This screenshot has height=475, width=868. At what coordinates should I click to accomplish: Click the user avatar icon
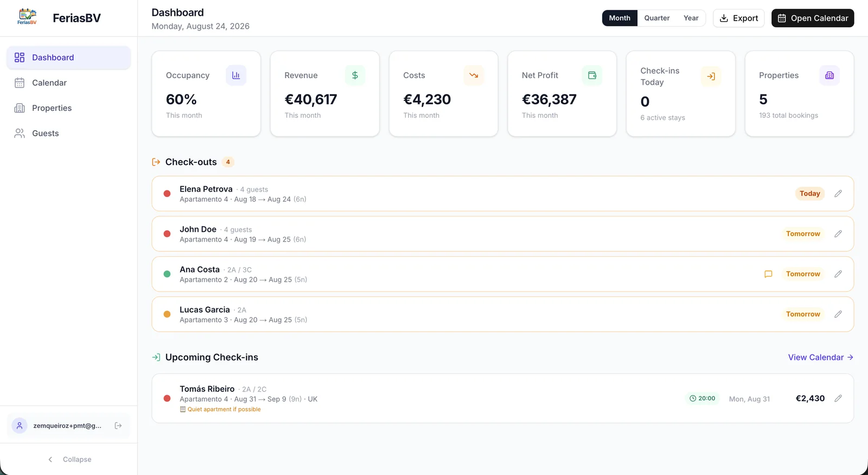(x=20, y=426)
